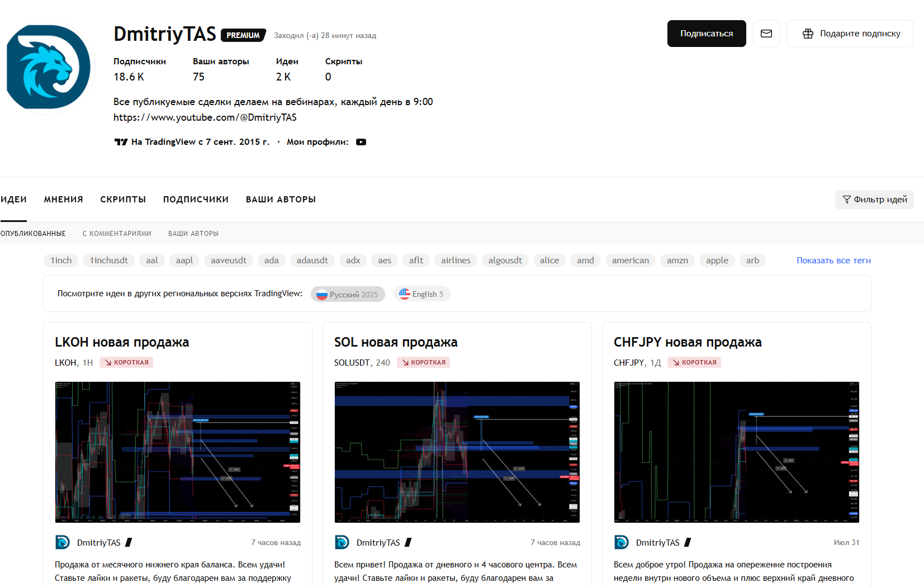Click the adausdt tag
Screen dimensions: 924x587
point(312,261)
